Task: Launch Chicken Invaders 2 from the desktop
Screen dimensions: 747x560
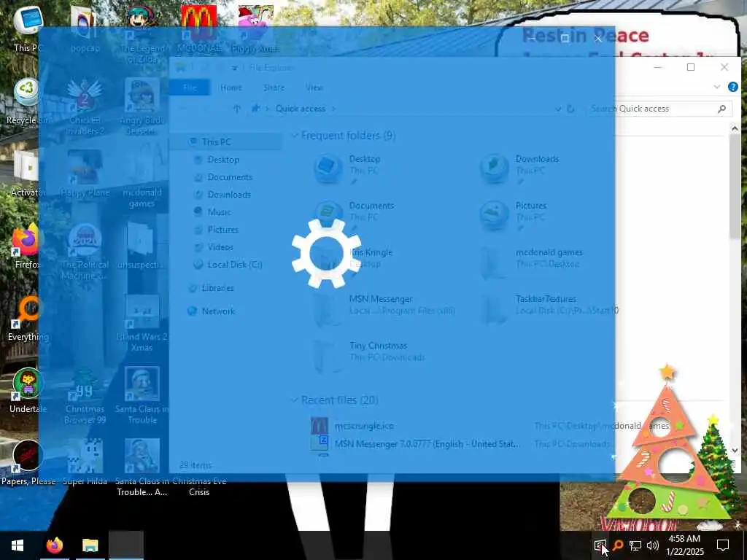Action: coord(85,106)
